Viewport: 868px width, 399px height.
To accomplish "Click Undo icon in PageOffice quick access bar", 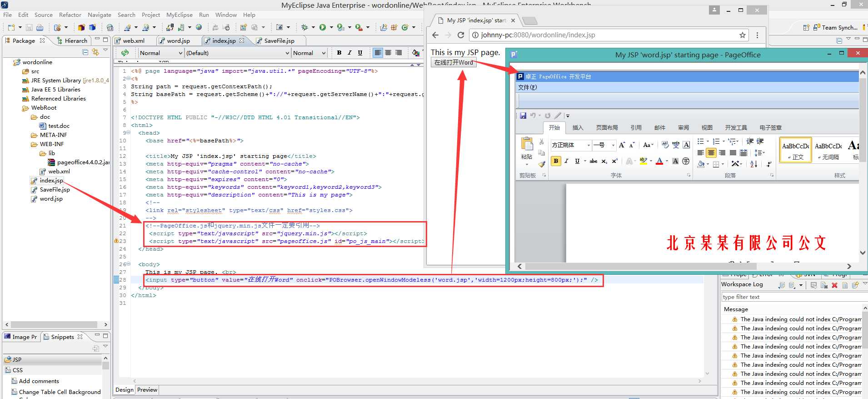I will click(533, 116).
